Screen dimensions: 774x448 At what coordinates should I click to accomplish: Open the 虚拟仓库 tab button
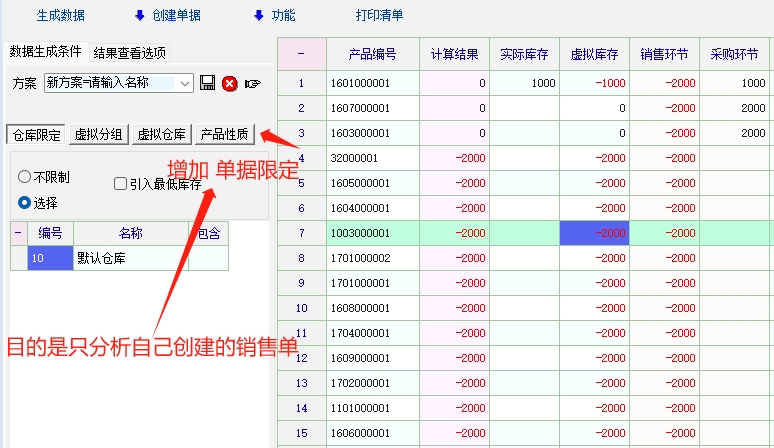pos(162,135)
